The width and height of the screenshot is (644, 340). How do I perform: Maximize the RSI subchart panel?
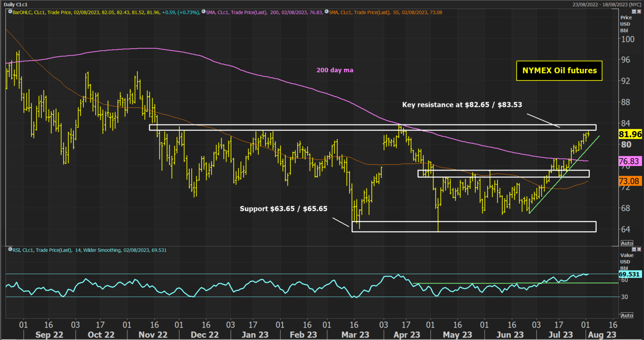(x=634, y=249)
